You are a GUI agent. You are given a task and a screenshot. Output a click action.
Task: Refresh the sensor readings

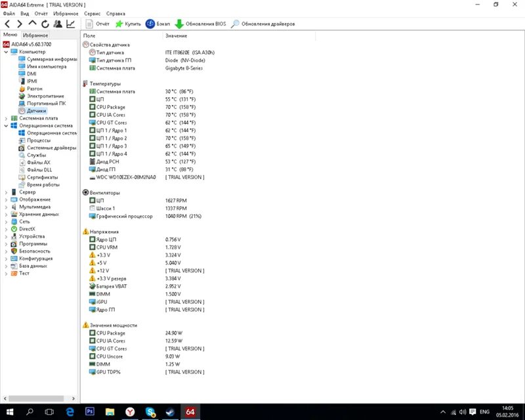click(x=45, y=24)
